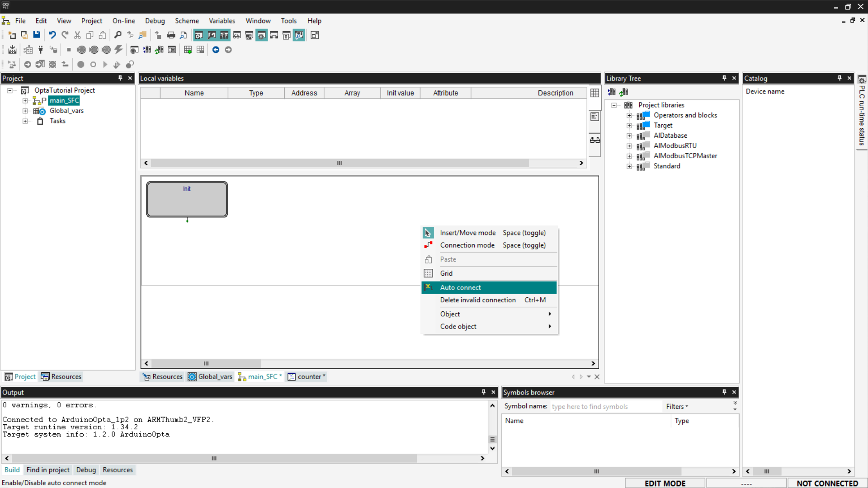
Task: Switch to the counter tab
Action: 309,377
